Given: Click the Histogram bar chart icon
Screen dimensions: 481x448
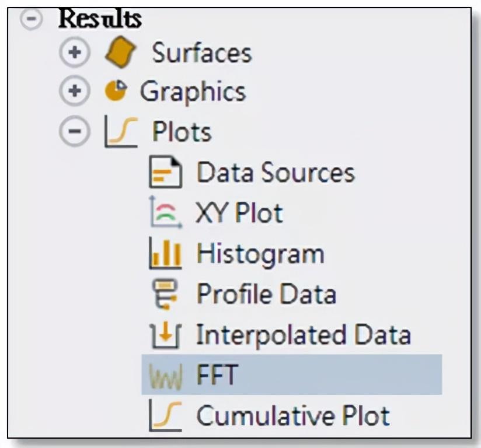Looking at the screenshot, I should click(165, 254).
